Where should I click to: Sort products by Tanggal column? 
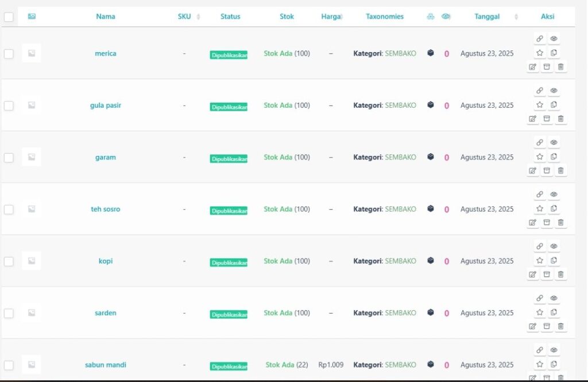pyautogui.click(x=490, y=17)
